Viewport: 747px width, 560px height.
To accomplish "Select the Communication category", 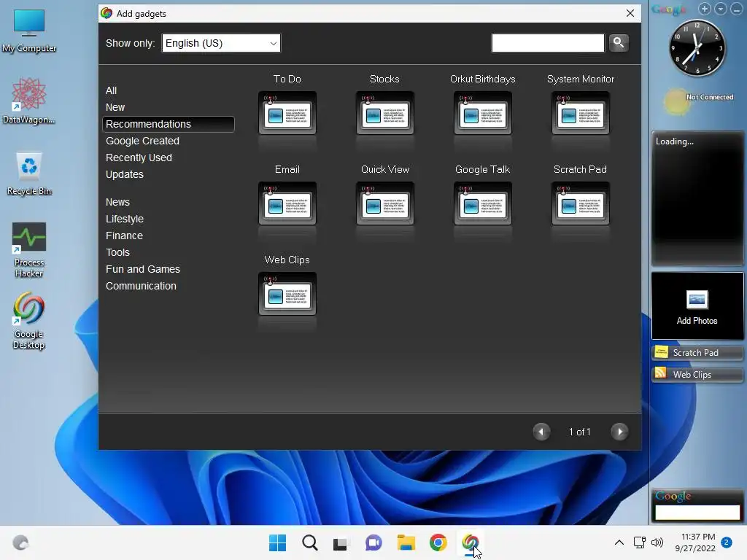I will tap(141, 286).
